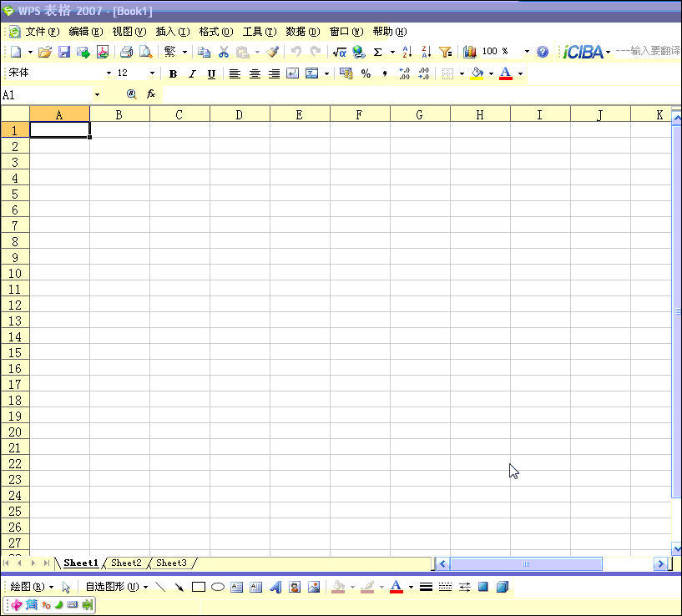The image size is (682, 616).
Task: Select the Rectangle drawing tool
Action: pyautogui.click(x=199, y=587)
